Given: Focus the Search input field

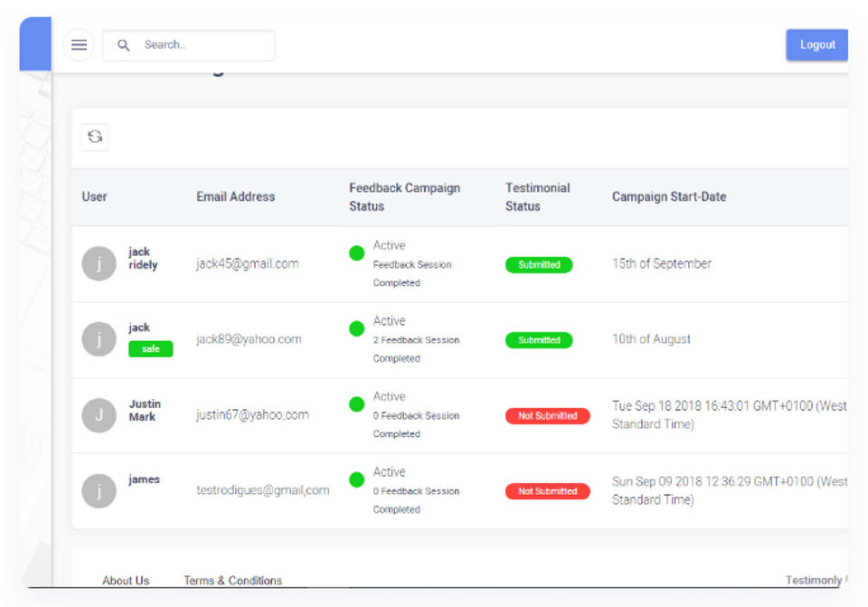Looking at the screenshot, I should coord(189,45).
